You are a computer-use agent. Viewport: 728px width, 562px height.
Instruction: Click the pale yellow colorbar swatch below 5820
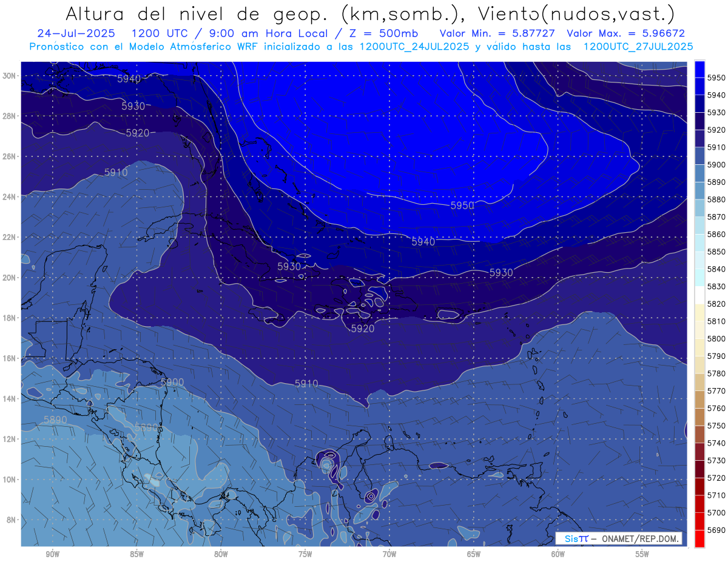click(x=699, y=312)
